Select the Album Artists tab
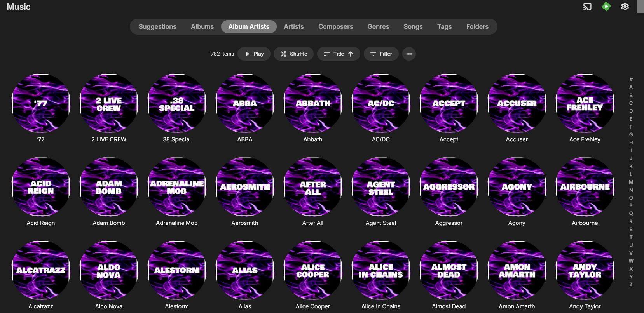644x313 pixels. tap(249, 26)
